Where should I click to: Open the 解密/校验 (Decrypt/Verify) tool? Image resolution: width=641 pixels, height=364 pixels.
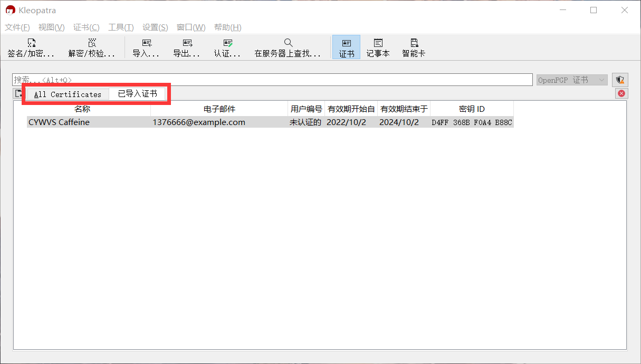tap(92, 47)
